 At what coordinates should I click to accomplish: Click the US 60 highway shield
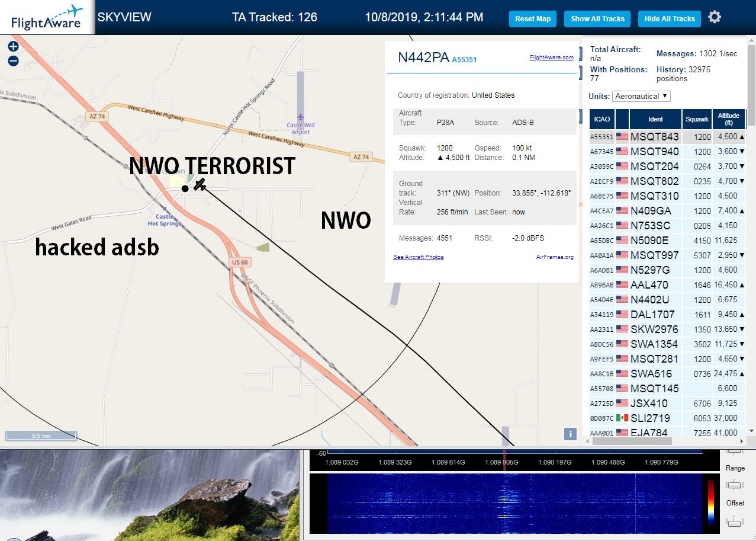239,262
